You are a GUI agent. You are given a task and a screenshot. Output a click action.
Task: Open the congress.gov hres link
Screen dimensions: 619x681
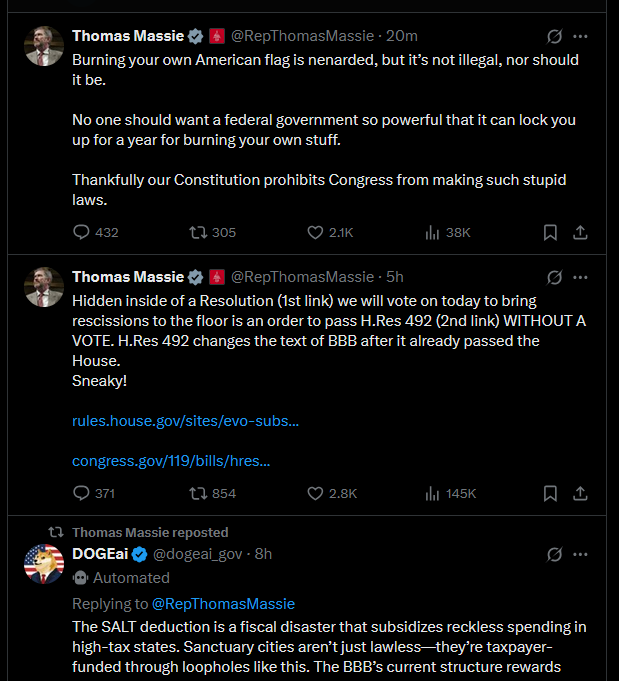[171, 461]
